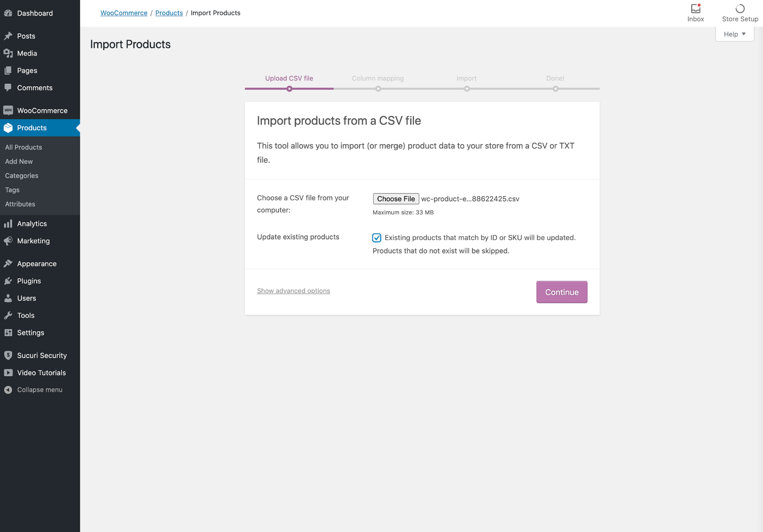This screenshot has height=532, width=763.
Task: Select Add New product submenu item
Action: pos(19,161)
